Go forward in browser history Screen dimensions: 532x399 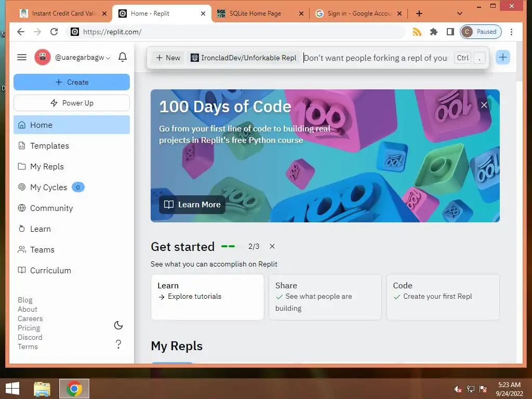(37, 32)
